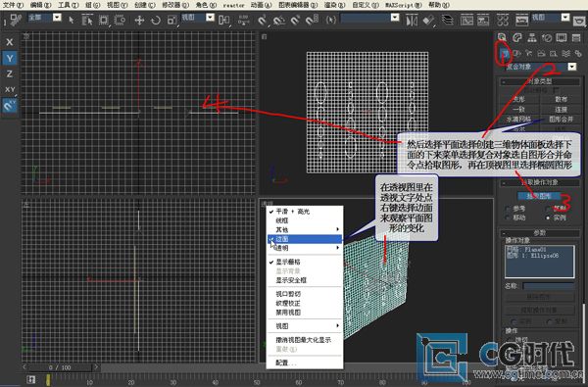Click the Select by Name tool
The image size is (588, 387).
[x=87, y=20]
